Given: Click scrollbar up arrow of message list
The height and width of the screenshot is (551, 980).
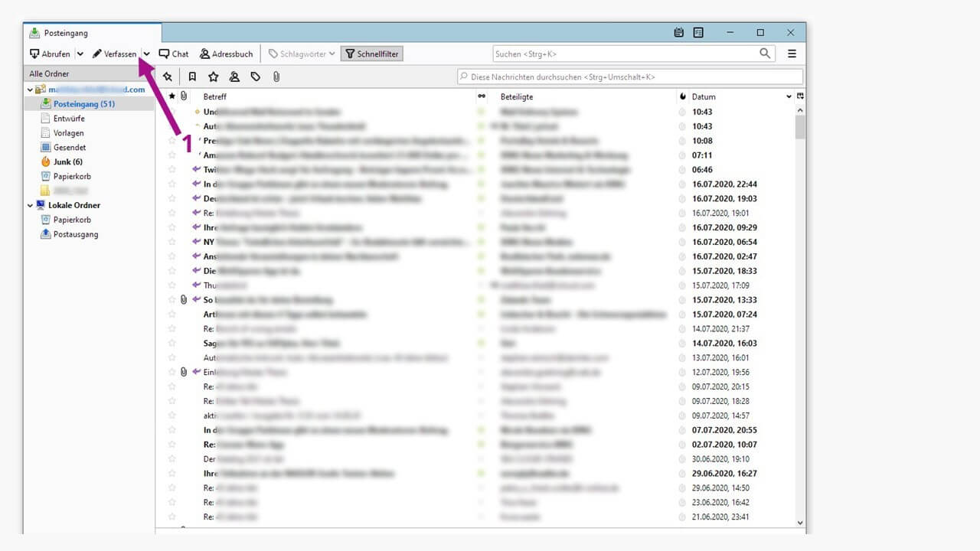Looking at the screenshot, I should pyautogui.click(x=800, y=110).
